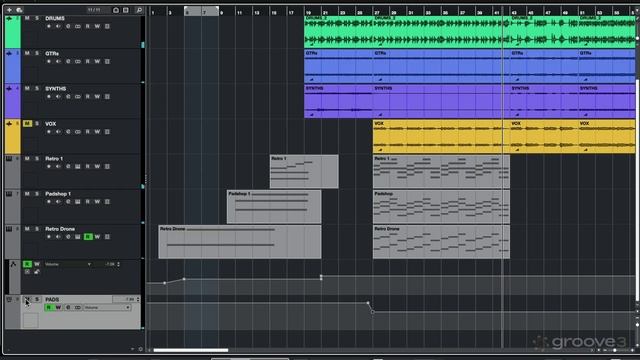640x360 pixels.
Task: Mute the GTRs track
Action: [x=27, y=53]
